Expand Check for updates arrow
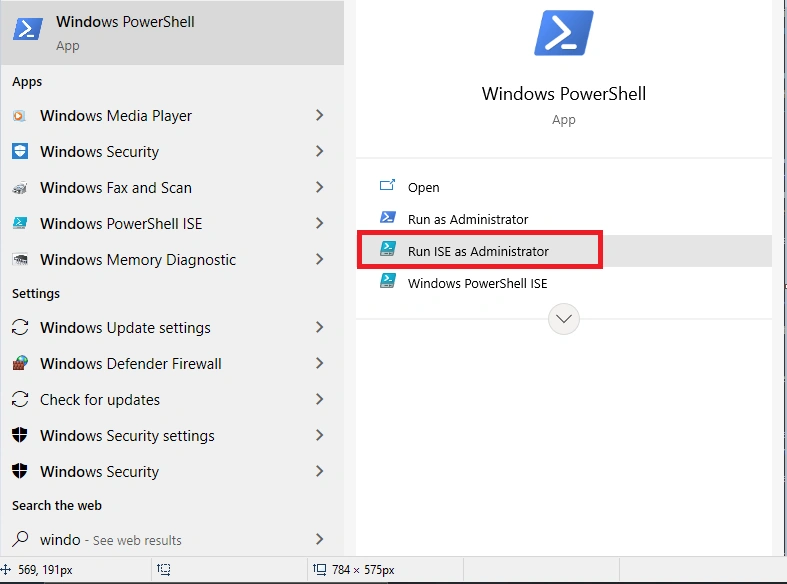Screen dimensions: 787x584 (x=320, y=399)
